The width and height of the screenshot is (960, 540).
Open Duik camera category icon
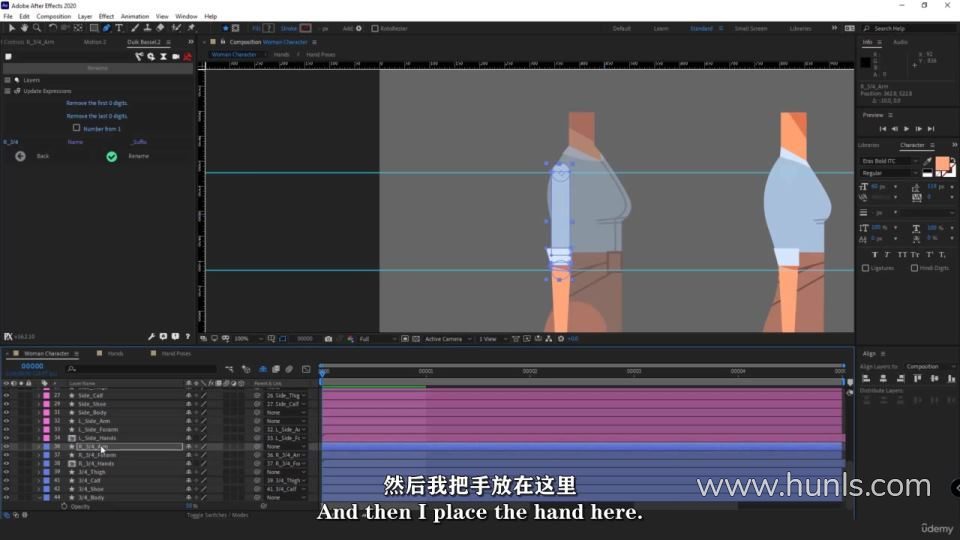tap(176, 56)
